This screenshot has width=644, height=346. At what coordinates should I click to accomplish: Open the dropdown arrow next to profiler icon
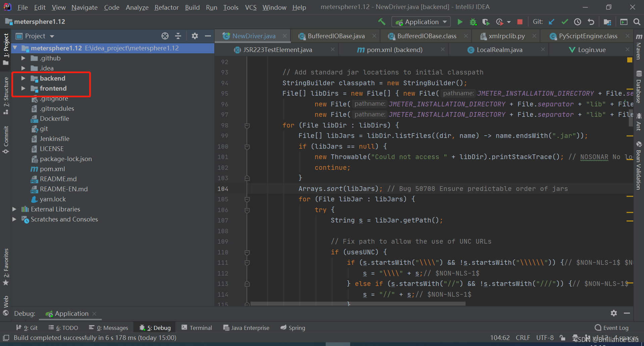[x=509, y=22]
